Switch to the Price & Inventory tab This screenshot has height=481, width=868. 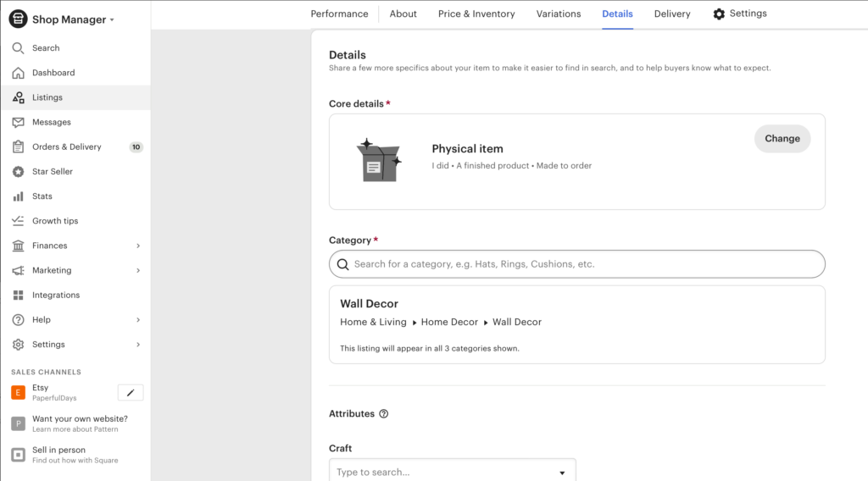476,14
